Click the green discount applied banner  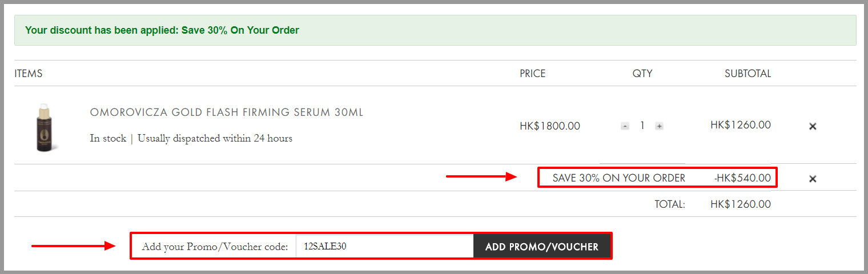click(x=435, y=30)
